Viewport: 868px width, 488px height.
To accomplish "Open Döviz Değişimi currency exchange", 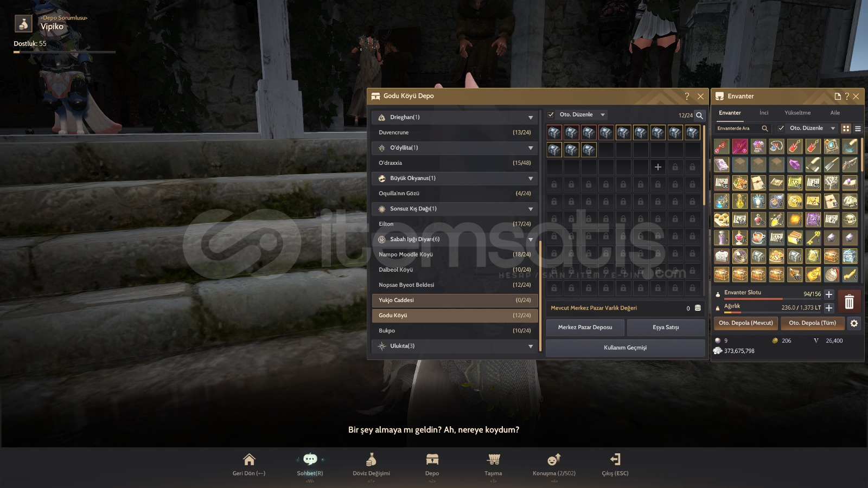I will click(x=371, y=460).
